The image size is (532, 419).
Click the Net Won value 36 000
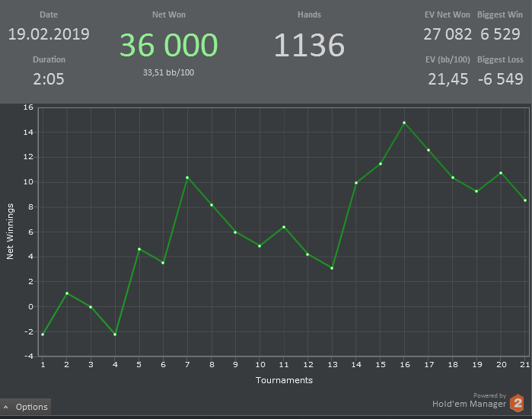(x=169, y=45)
